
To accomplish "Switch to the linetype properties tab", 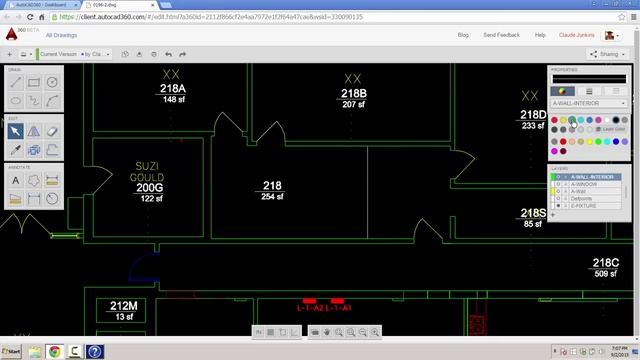I will 616,91.
